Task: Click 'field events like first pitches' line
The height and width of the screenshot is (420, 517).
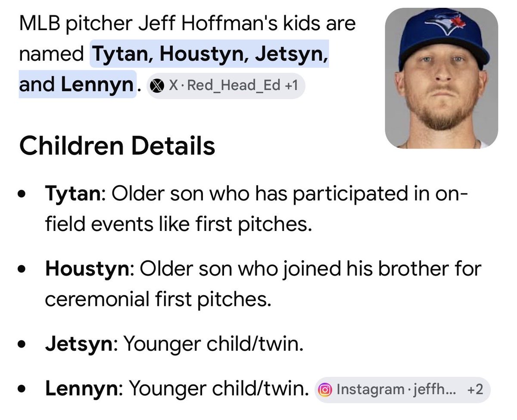Action: click(x=178, y=224)
